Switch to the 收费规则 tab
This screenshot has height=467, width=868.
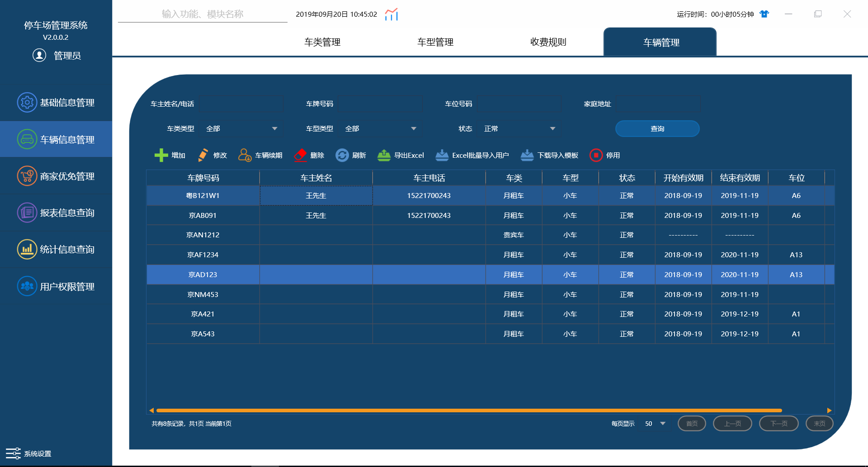pos(548,42)
